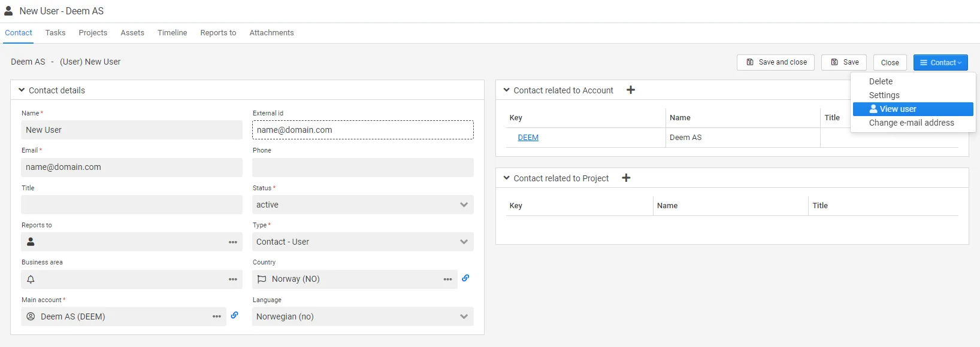Click plus icon beside Contact related to Account

[631, 90]
